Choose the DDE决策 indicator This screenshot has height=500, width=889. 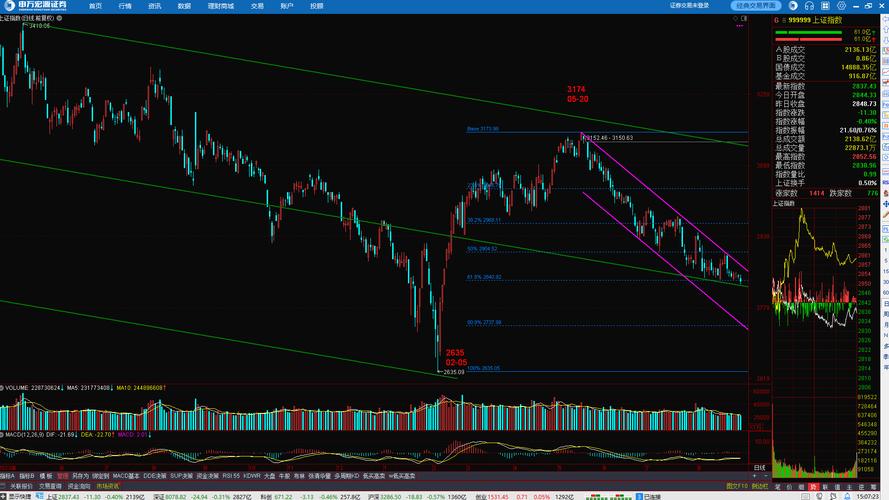(x=155, y=476)
